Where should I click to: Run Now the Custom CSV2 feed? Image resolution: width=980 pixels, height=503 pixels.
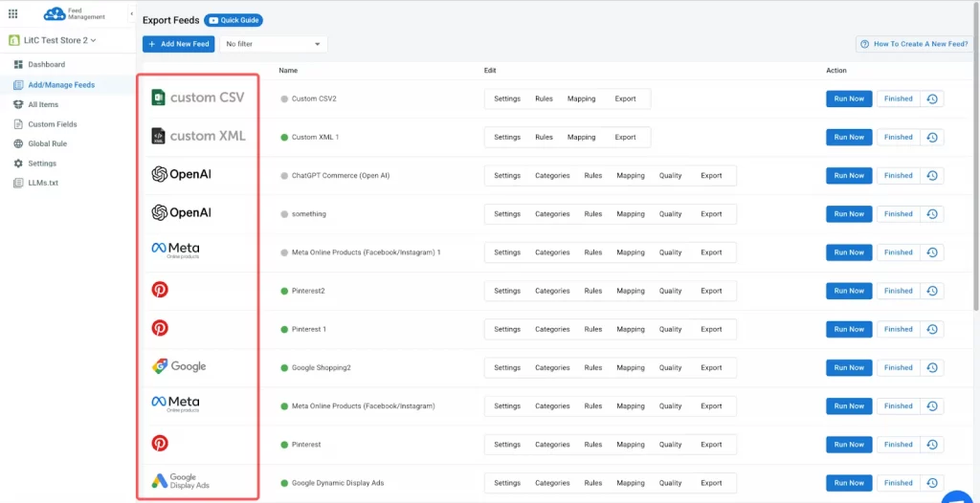tap(849, 98)
